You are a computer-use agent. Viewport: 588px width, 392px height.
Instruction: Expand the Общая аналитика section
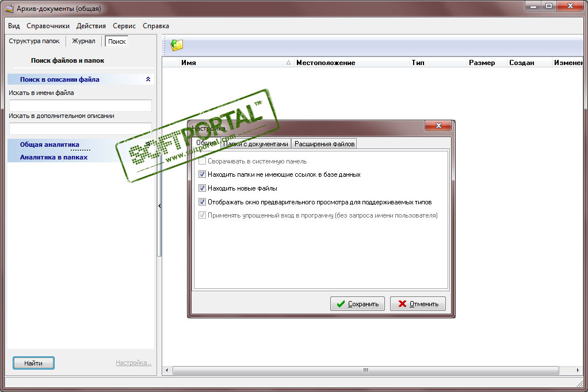(x=49, y=144)
